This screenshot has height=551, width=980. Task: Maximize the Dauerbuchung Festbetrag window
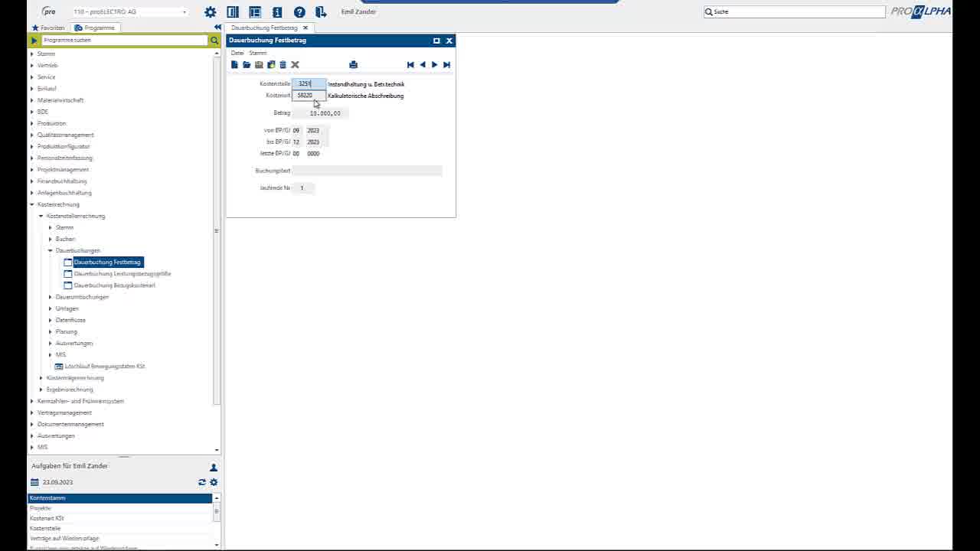(x=436, y=41)
